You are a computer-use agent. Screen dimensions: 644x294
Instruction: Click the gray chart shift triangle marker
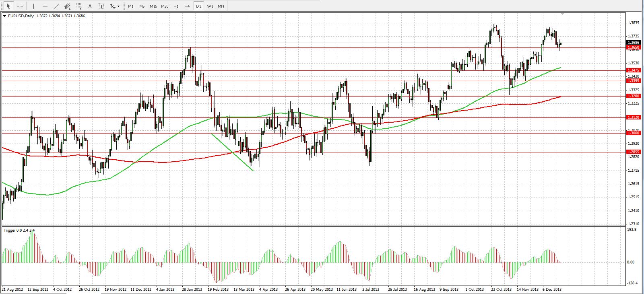pos(563,14)
